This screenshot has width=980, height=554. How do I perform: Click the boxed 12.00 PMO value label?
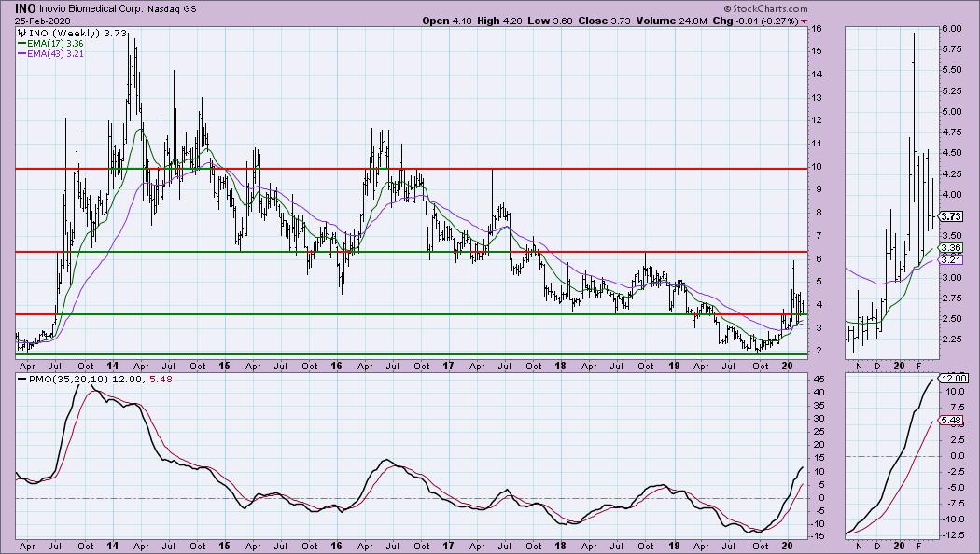click(x=953, y=378)
